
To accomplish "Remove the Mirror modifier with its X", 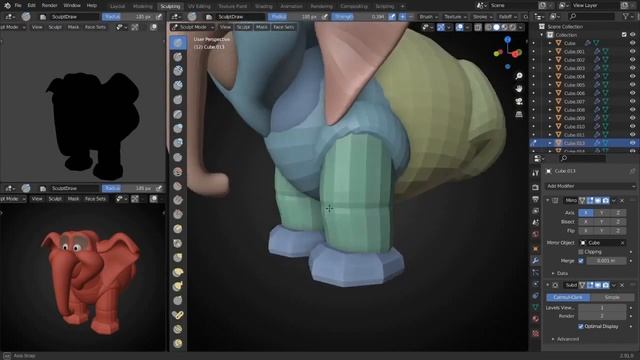I will pyautogui.click(x=622, y=200).
